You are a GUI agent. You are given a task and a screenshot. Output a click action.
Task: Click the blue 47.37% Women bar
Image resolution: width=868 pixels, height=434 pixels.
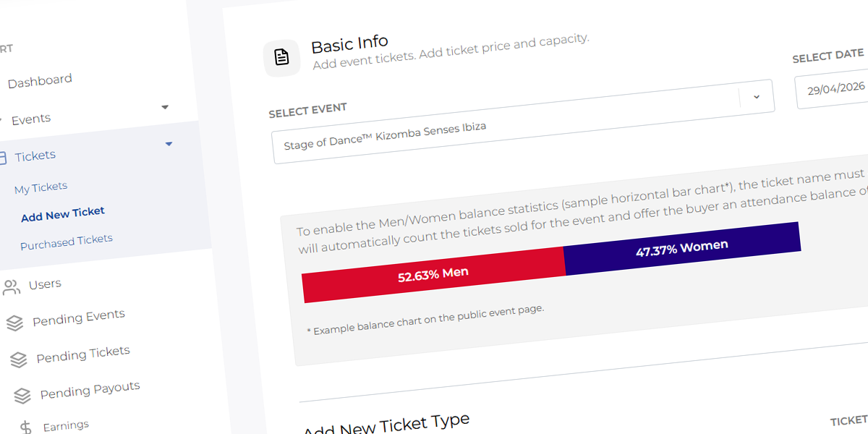coord(681,247)
